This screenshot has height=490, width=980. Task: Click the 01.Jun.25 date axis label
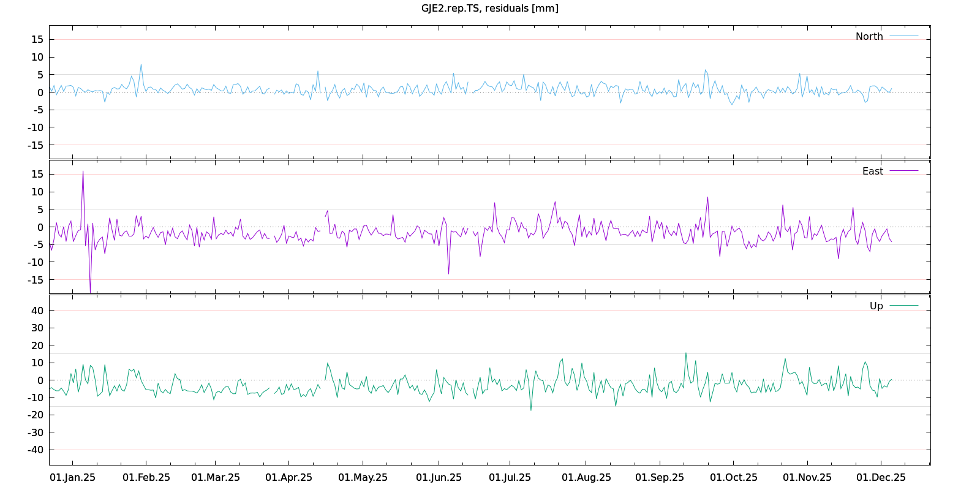(x=439, y=477)
